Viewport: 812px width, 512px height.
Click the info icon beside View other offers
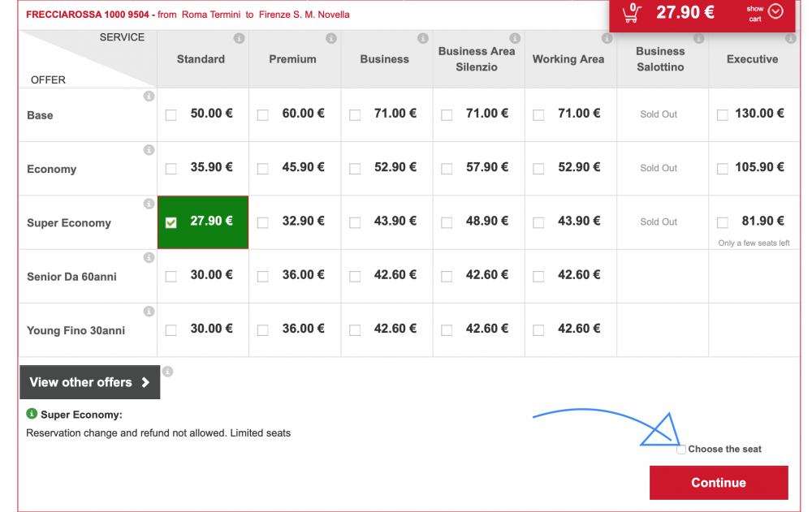[x=167, y=372]
